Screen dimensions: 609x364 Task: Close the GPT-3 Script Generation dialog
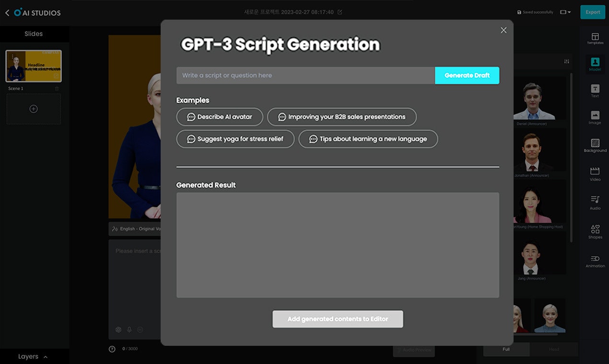504,30
